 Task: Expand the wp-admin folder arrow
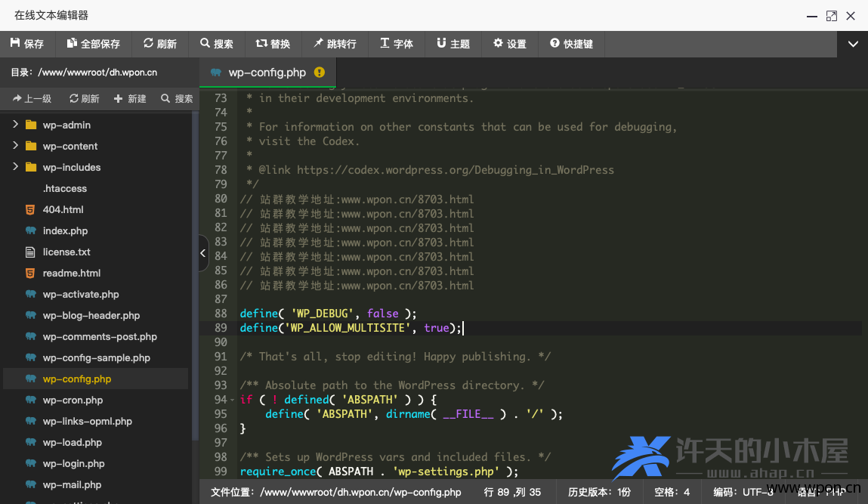[15, 125]
